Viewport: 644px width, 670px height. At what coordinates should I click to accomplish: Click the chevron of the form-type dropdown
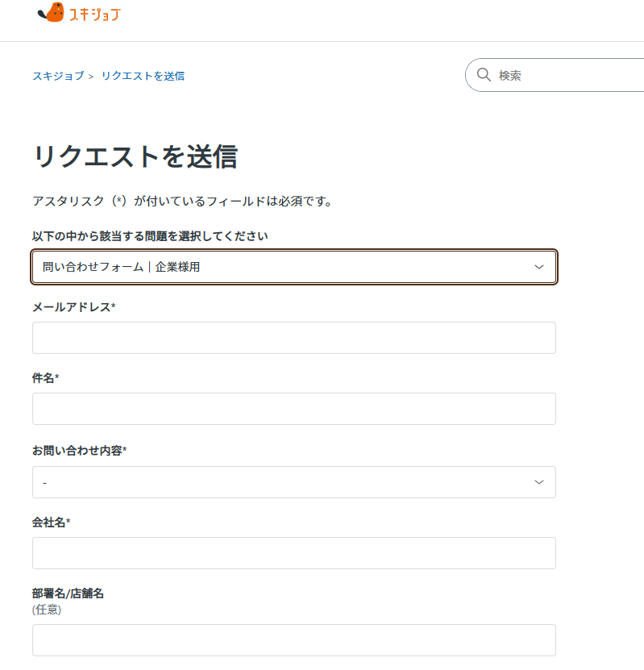click(x=539, y=267)
